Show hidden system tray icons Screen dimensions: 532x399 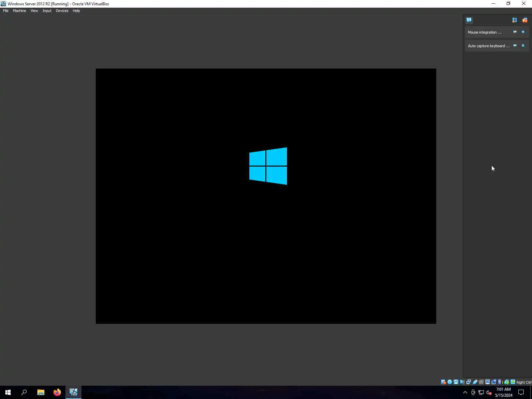465,392
